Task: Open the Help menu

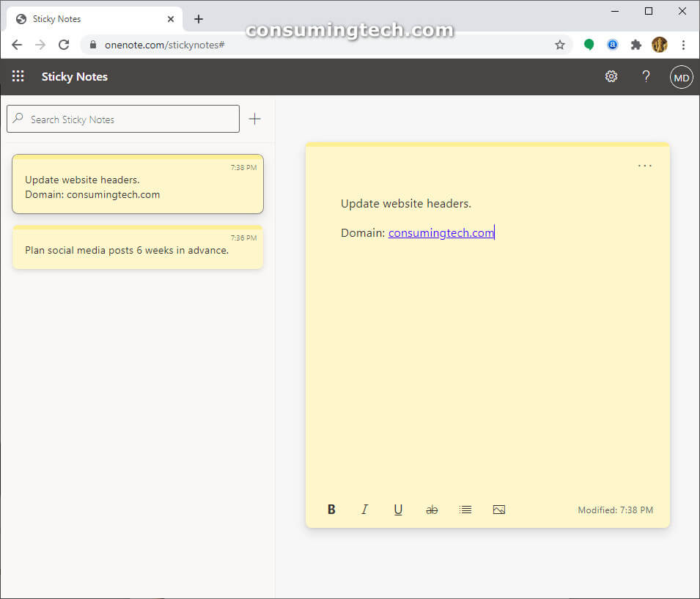Action: tap(646, 76)
